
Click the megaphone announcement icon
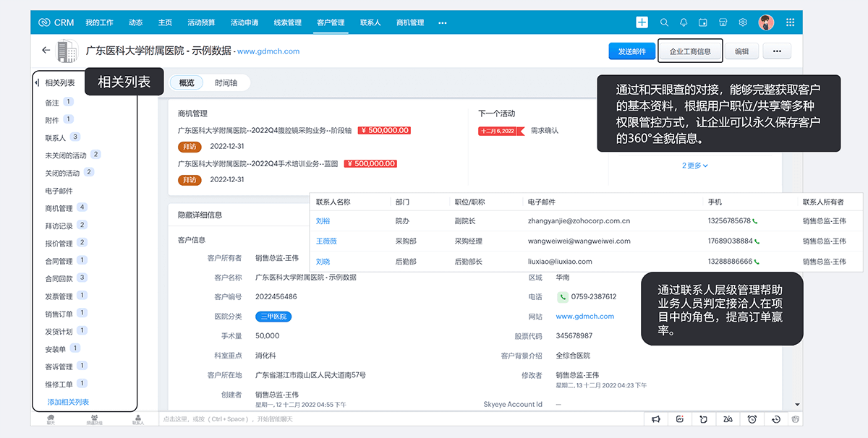pos(655,419)
